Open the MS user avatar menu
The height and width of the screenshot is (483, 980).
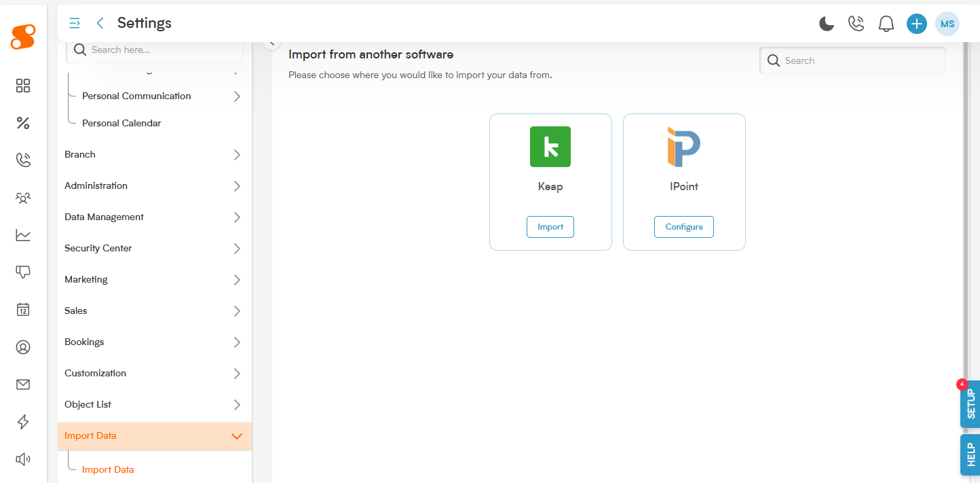[x=947, y=24]
